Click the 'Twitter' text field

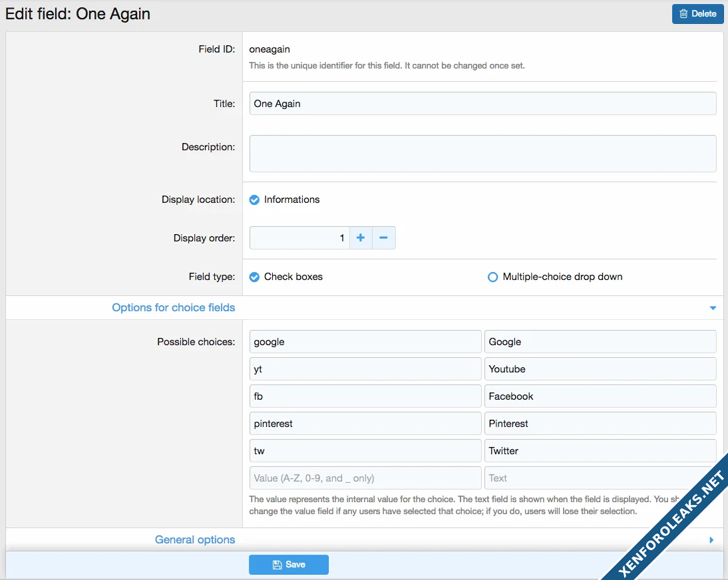pyautogui.click(x=600, y=451)
